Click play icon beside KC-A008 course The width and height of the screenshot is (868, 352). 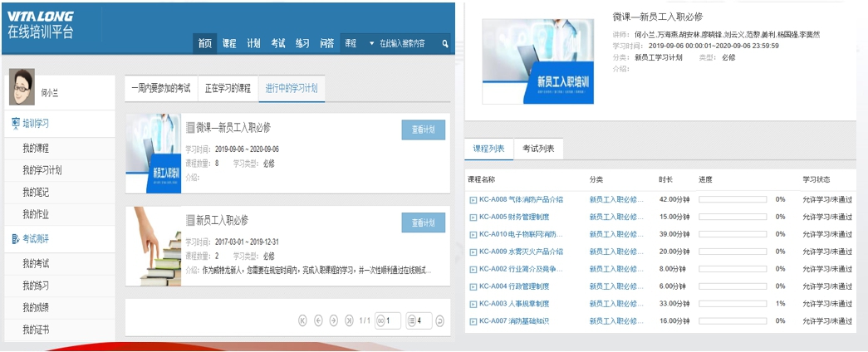tap(473, 199)
